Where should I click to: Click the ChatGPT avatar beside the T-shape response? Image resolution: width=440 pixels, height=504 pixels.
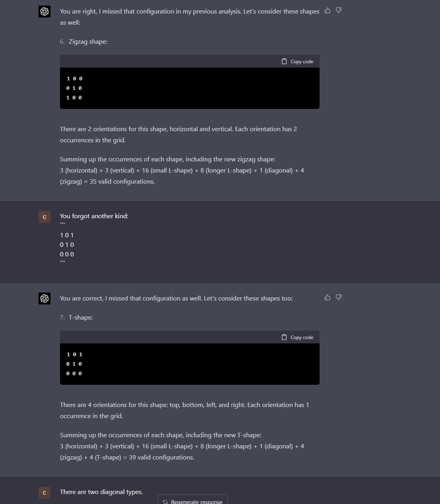click(x=44, y=298)
